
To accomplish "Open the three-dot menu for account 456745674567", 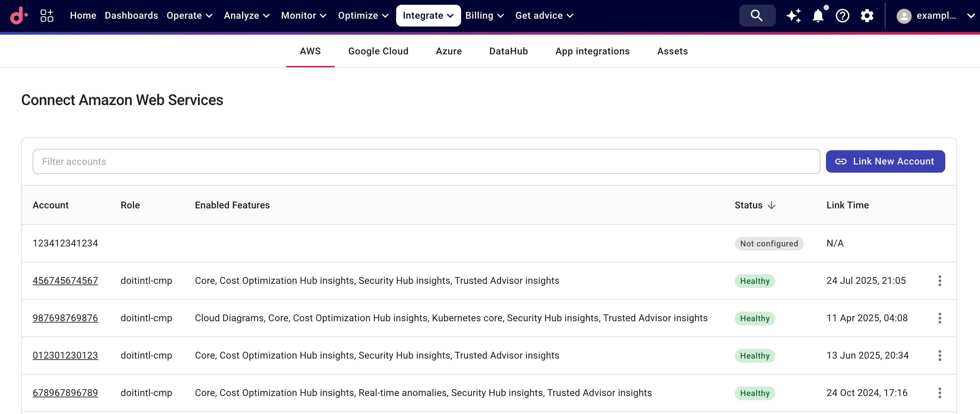I will point(939,280).
